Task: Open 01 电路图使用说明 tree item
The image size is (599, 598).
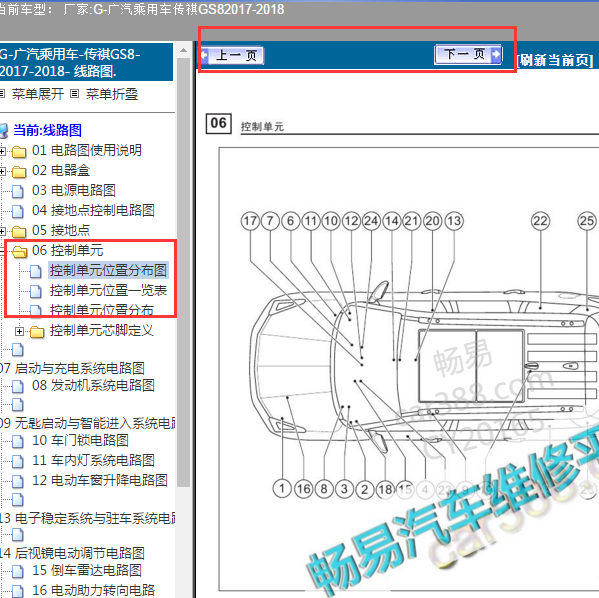Action: click(87, 150)
